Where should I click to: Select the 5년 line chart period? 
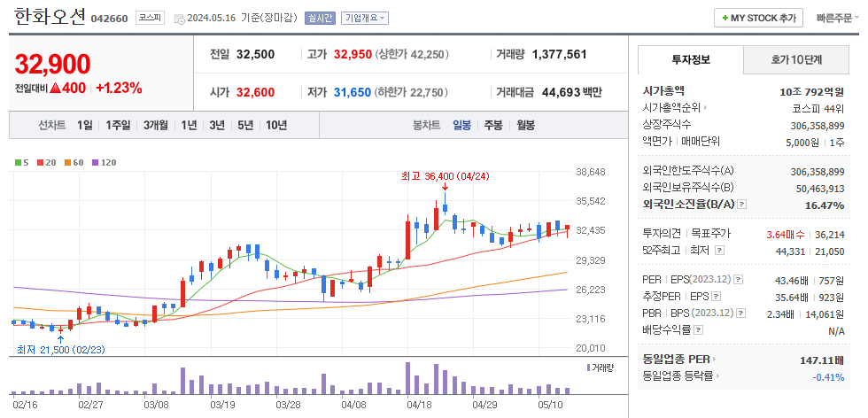pyautogui.click(x=245, y=125)
